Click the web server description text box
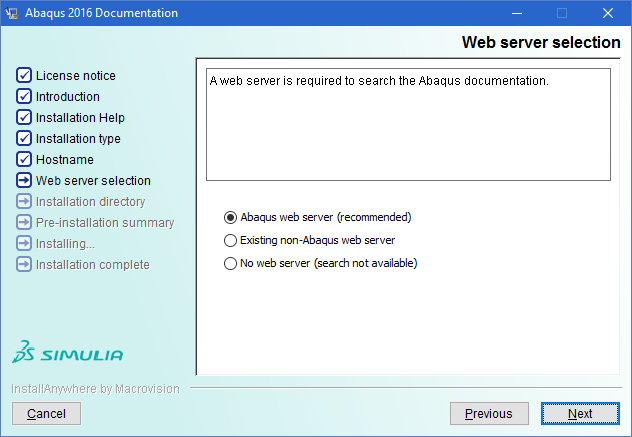The height and width of the screenshot is (437, 632). click(x=408, y=125)
